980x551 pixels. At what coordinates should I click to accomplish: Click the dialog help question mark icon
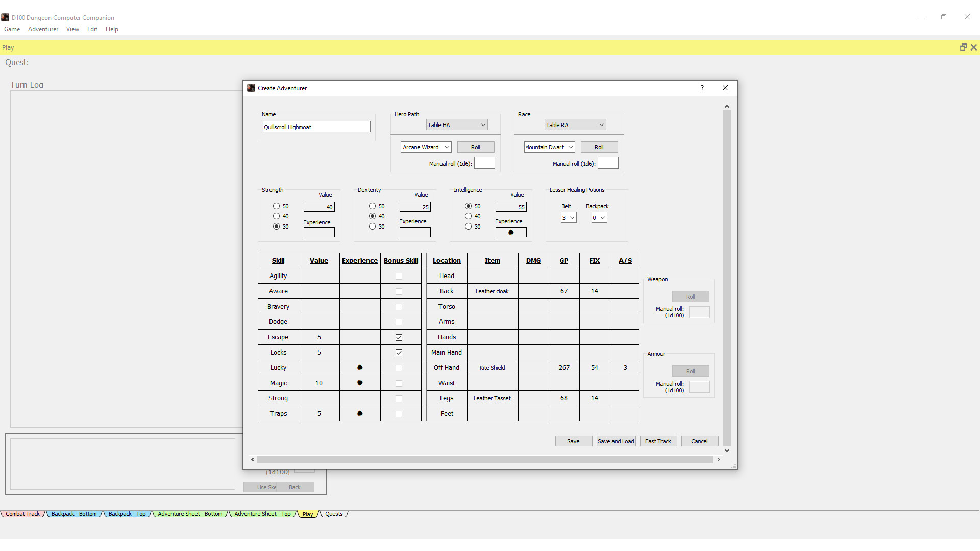point(702,88)
